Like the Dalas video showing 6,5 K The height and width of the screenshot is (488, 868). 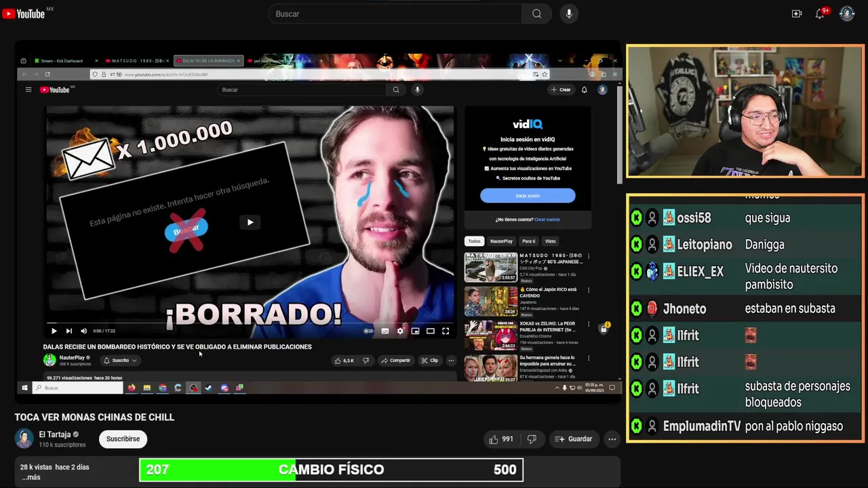coord(344,361)
